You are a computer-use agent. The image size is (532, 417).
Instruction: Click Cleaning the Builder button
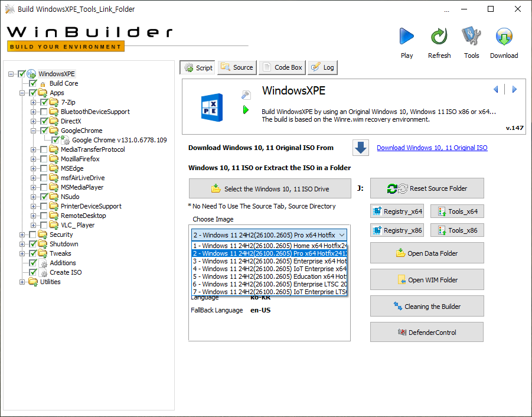coord(427,306)
